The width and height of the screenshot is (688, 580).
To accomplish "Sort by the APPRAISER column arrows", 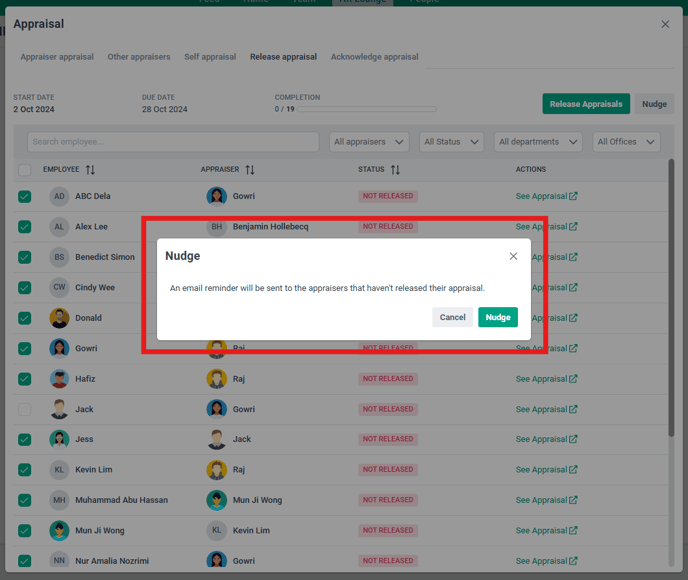I will click(250, 170).
